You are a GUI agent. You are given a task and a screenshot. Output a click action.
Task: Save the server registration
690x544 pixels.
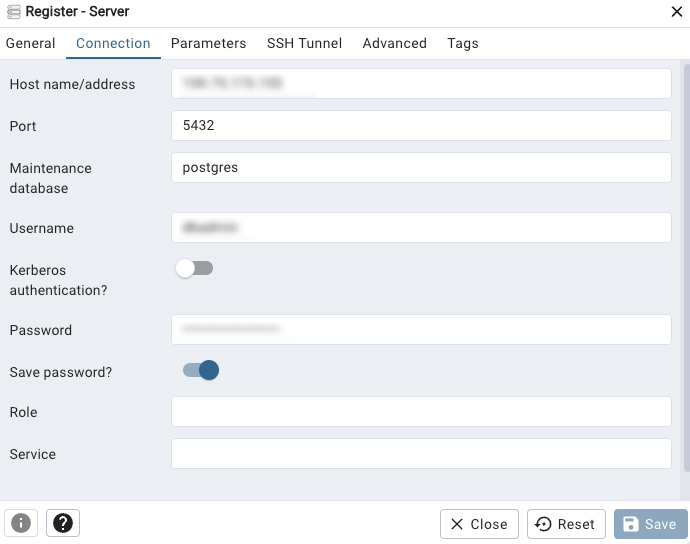pos(650,524)
